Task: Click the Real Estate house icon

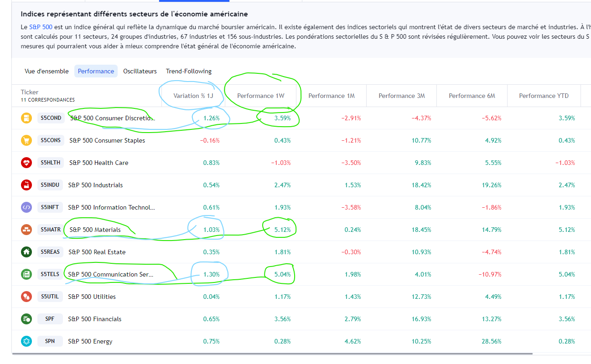Action: [26, 252]
